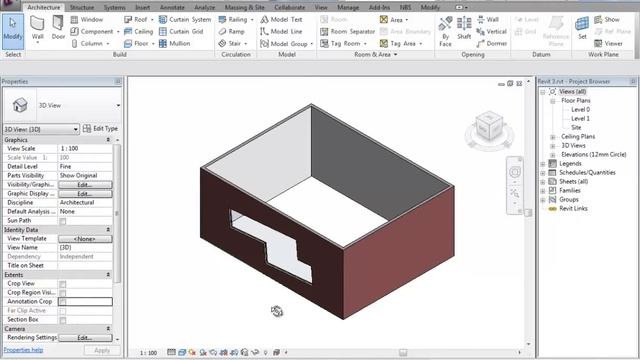Select the Modify tool

13,31
